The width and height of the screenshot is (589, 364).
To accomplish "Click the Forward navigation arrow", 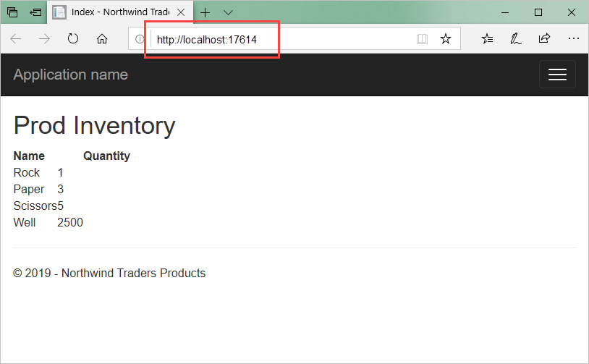I will 44,38.
